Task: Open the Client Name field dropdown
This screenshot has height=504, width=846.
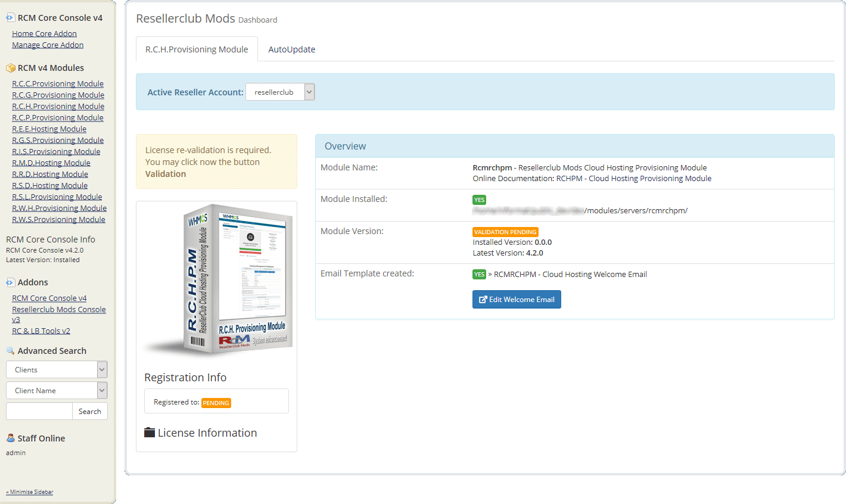Action: point(57,390)
